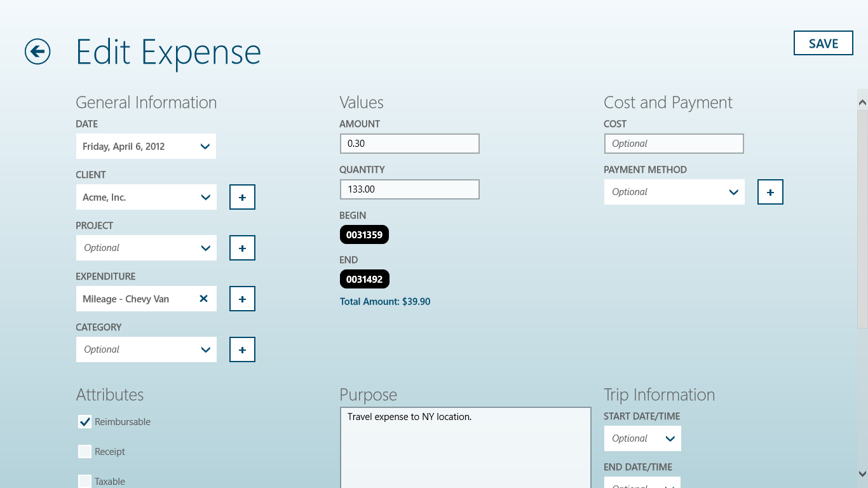Viewport: 868px width, 488px height.
Task: Click the Total Amount: $39.90 text
Action: (x=385, y=302)
